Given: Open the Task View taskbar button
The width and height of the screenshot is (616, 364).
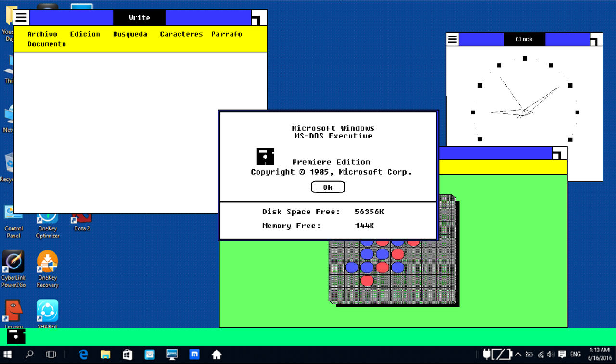Looking at the screenshot, I should (x=51, y=354).
